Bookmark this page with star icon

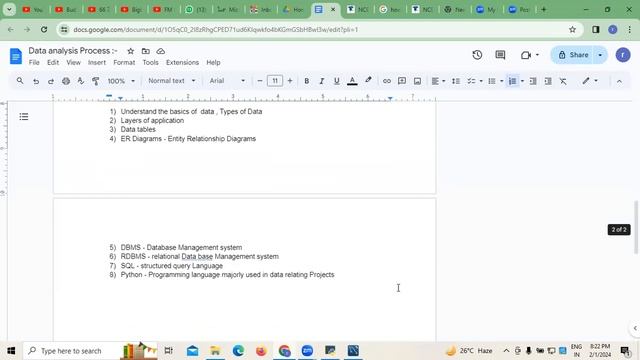[x=572, y=29]
